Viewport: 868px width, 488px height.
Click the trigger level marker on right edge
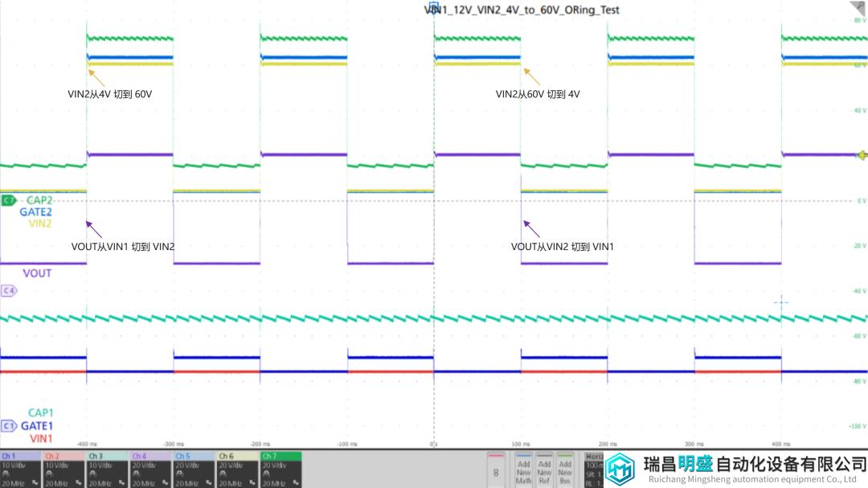(862, 154)
